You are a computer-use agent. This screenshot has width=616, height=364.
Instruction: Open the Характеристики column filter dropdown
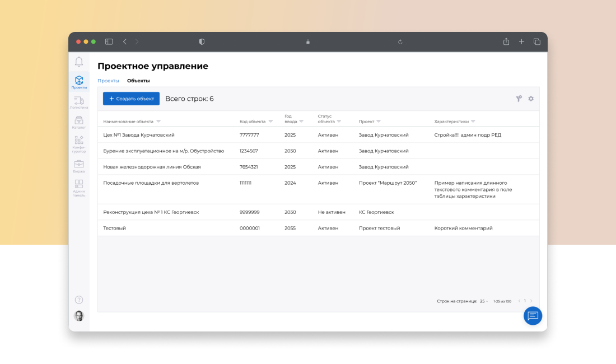pos(473,120)
